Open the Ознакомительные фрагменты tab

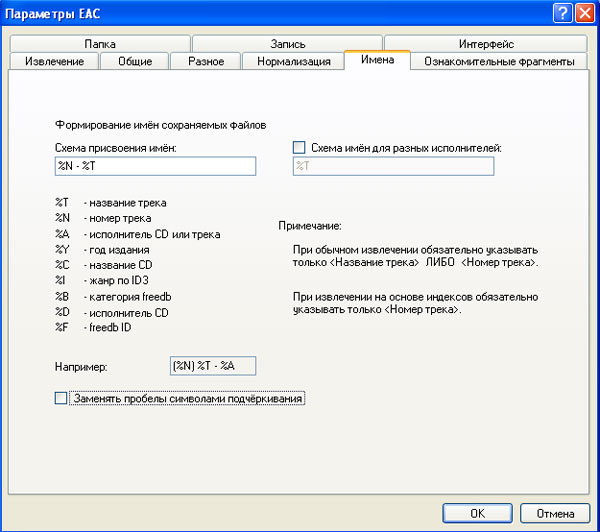[499, 62]
